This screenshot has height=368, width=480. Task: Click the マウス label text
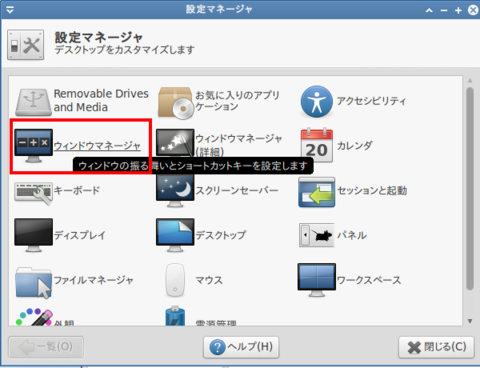click(209, 280)
